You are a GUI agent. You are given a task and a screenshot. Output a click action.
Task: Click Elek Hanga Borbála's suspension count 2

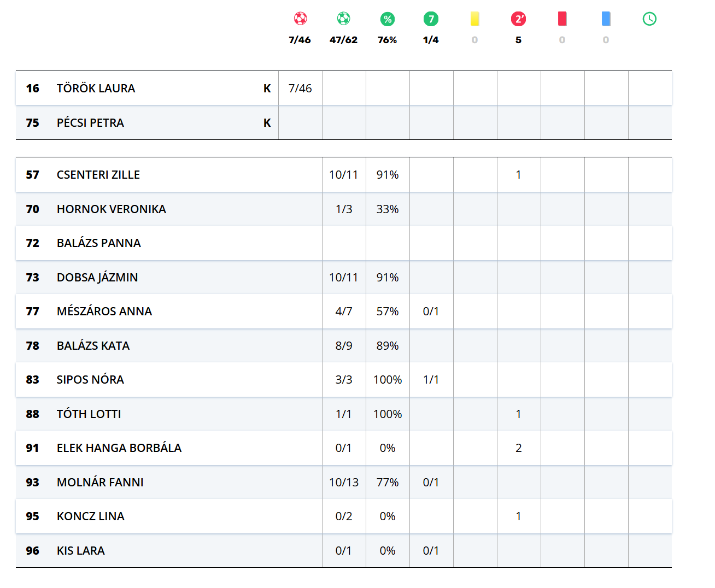pos(518,448)
